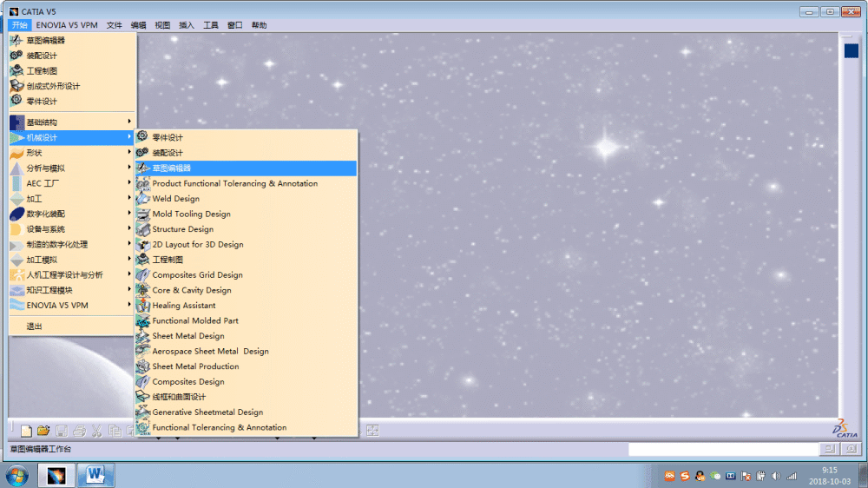Image resolution: width=868 pixels, height=488 pixels.
Task: Expand the 数字化装配 submenu arrow
Action: coord(129,213)
